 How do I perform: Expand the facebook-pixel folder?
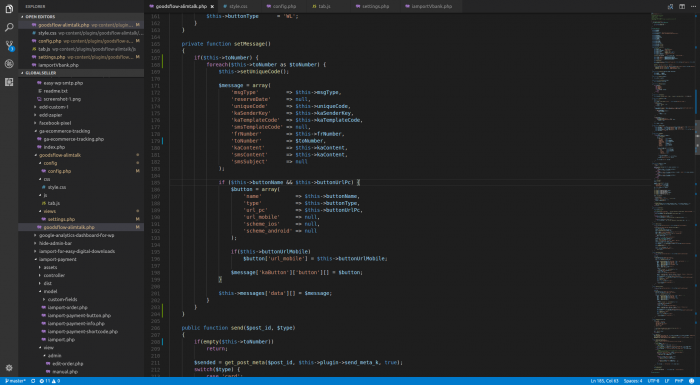coord(55,123)
